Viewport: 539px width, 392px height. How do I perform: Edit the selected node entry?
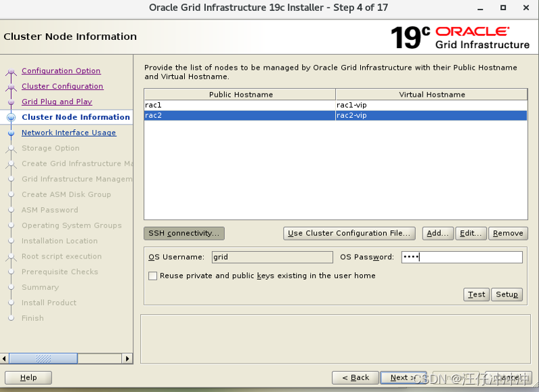point(471,234)
